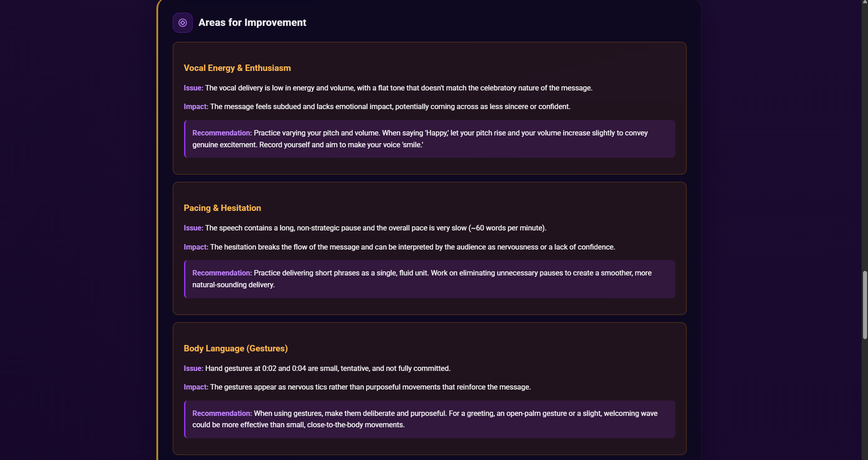Click the scrollbar track above the thumb
This screenshot has width=868, height=460.
(x=864, y=136)
